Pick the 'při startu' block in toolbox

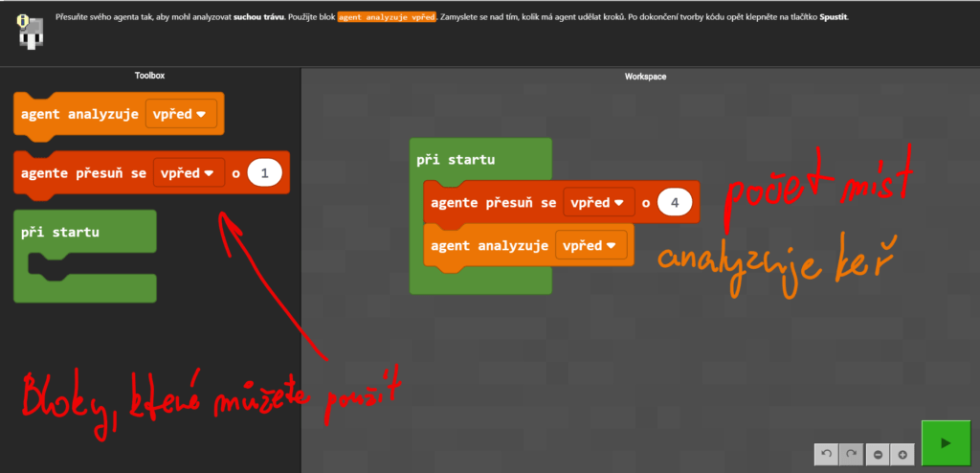59,232
